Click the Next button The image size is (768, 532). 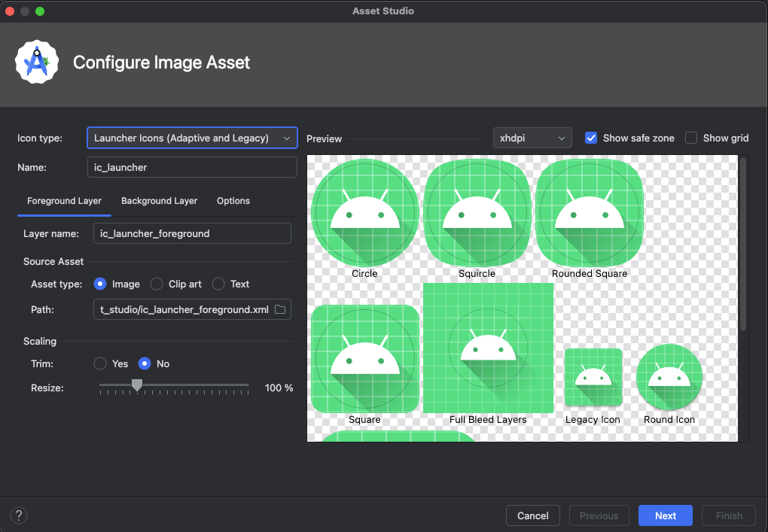[666, 516]
